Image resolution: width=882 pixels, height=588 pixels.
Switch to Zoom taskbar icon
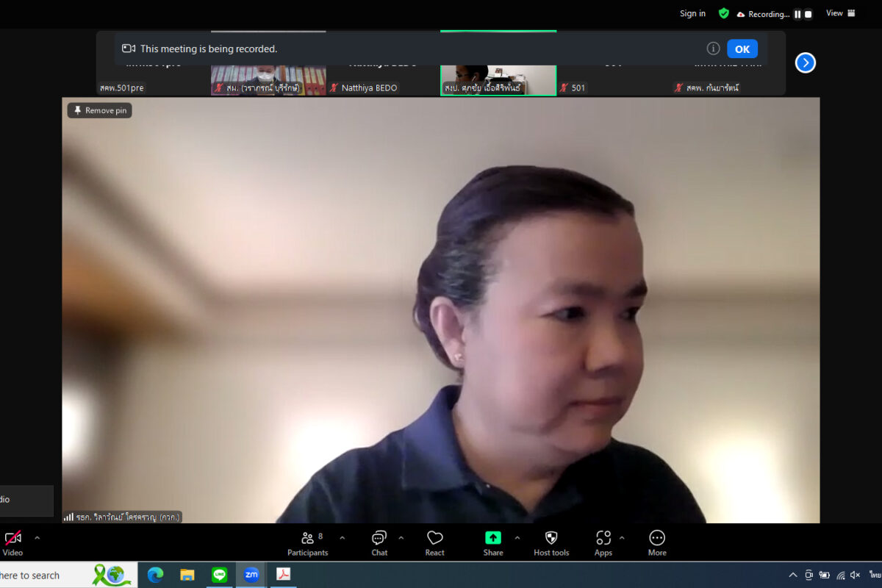click(251, 575)
